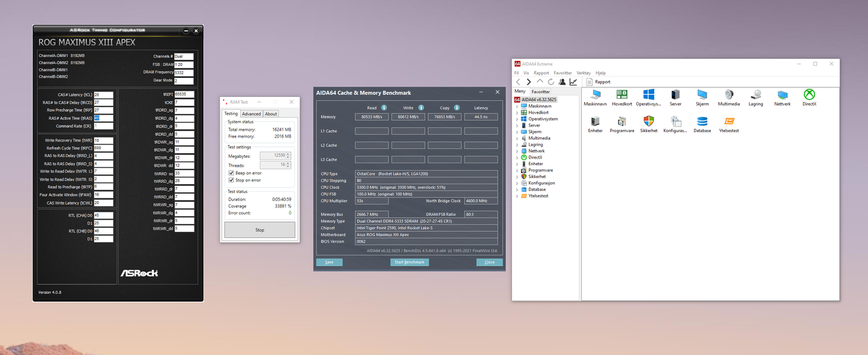Open the Vis menu in AIDA64
This screenshot has width=868, height=355.
pos(526,72)
